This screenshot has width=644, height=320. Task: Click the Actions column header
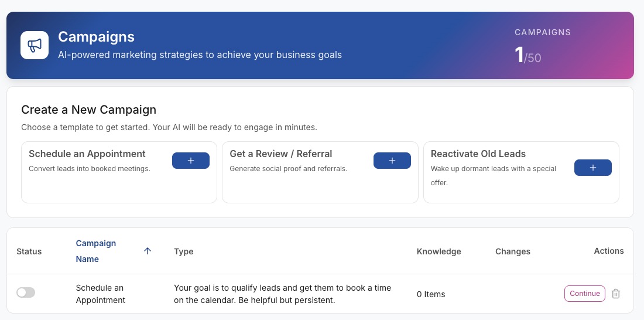(608, 251)
